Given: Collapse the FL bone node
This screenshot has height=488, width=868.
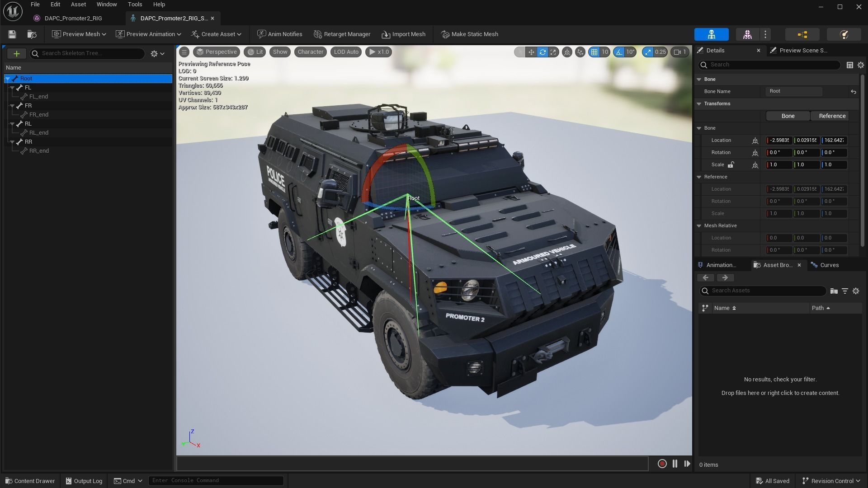Looking at the screenshot, I should (x=12, y=88).
